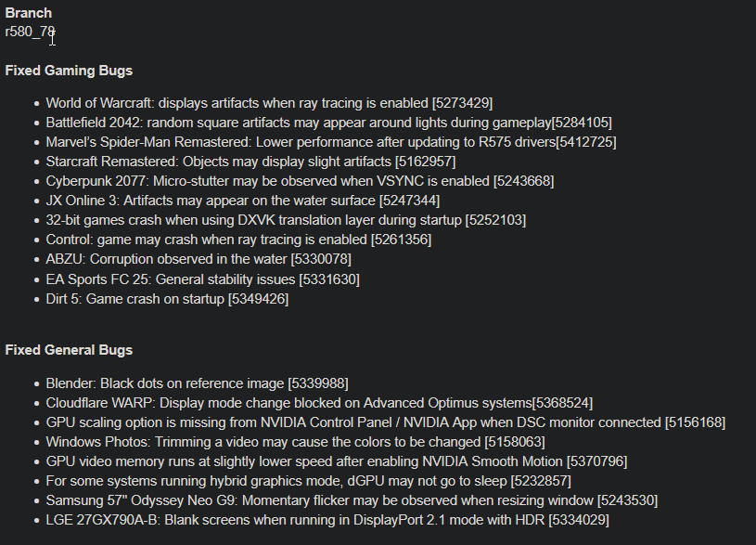This screenshot has width=756, height=545.
Task: Click the branch name r580_78
Action: coord(30,32)
